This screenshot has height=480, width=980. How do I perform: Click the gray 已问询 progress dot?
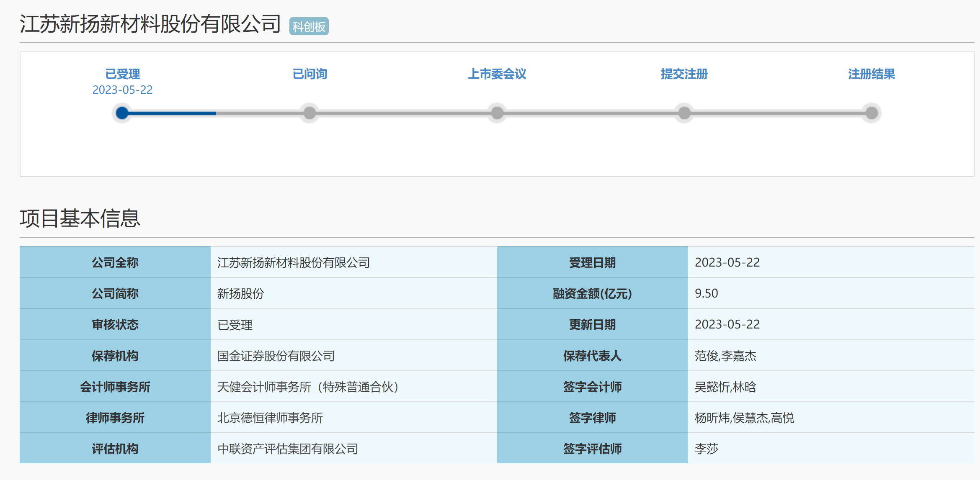(309, 113)
